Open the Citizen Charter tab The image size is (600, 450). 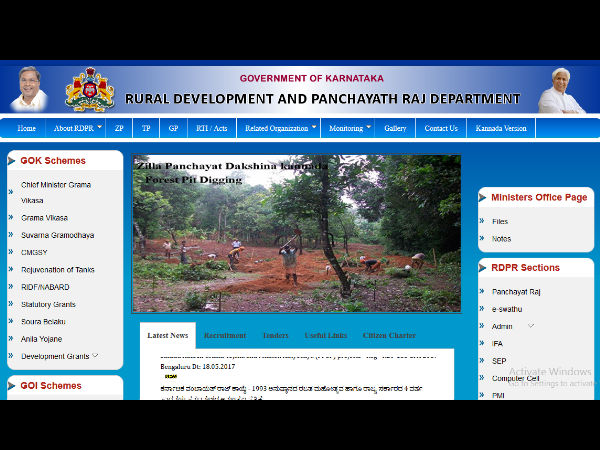click(389, 336)
